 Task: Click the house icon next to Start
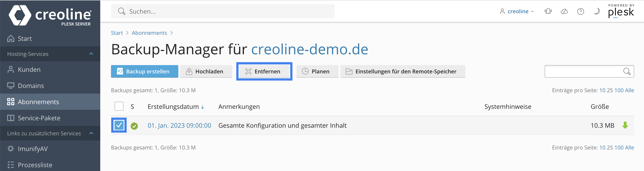(11, 38)
